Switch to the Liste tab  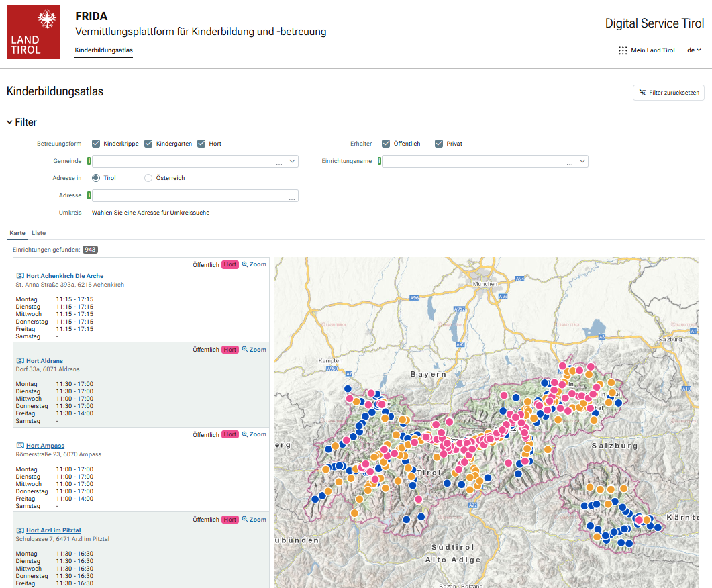point(39,233)
